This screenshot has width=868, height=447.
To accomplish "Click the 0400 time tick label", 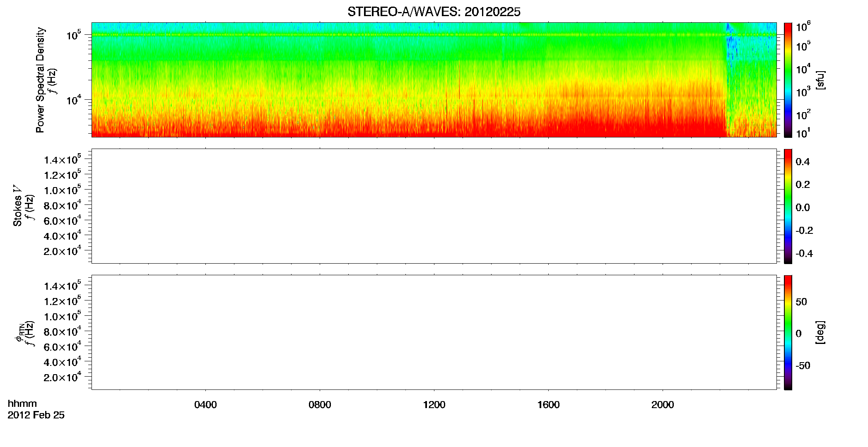I will pyautogui.click(x=205, y=405).
